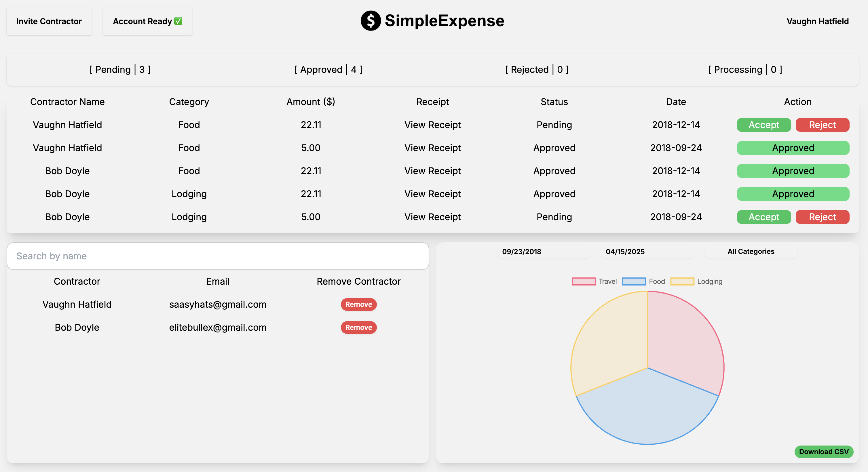This screenshot has width=868, height=472.
Task: Click the Category column header
Action: coord(189,102)
